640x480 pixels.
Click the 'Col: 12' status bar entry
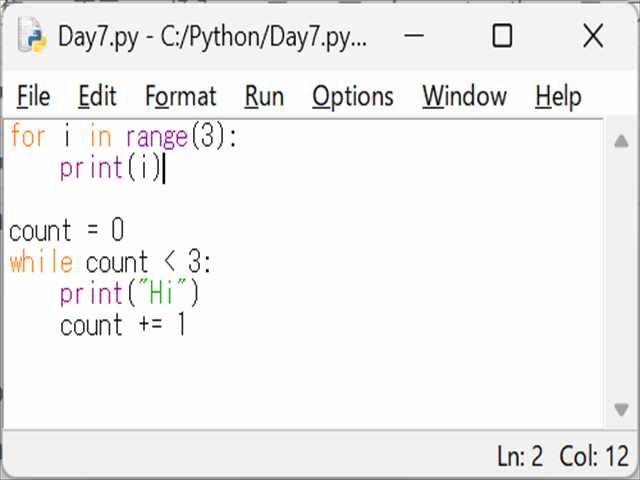594,456
